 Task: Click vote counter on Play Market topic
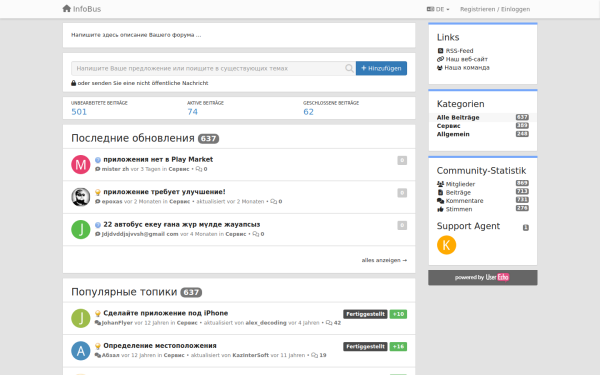pyautogui.click(x=402, y=160)
